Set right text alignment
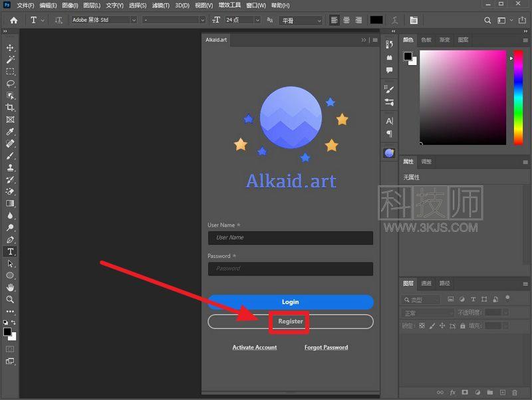Screen dimensions: 532x400 [x=358, y=21]
